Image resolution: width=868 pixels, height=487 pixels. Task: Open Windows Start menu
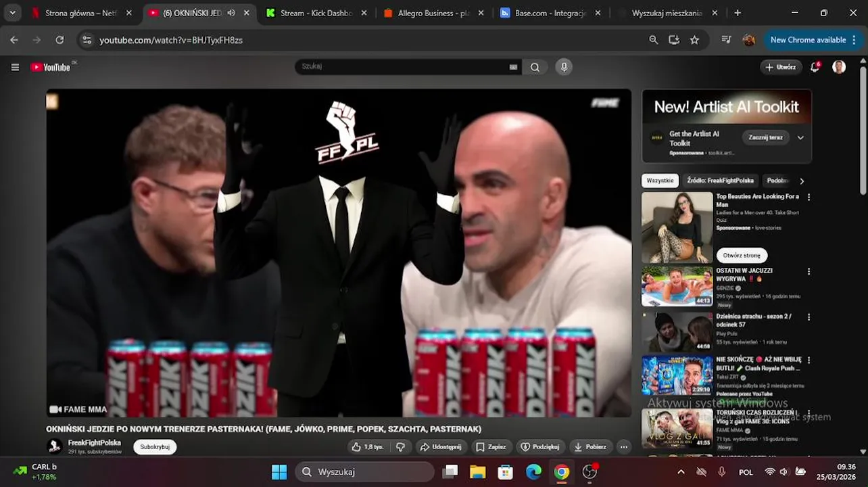point(279,471)
